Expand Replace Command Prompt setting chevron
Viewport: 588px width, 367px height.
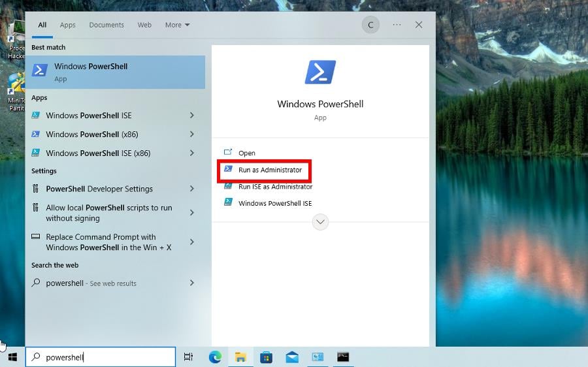click(x=192, y=242)
